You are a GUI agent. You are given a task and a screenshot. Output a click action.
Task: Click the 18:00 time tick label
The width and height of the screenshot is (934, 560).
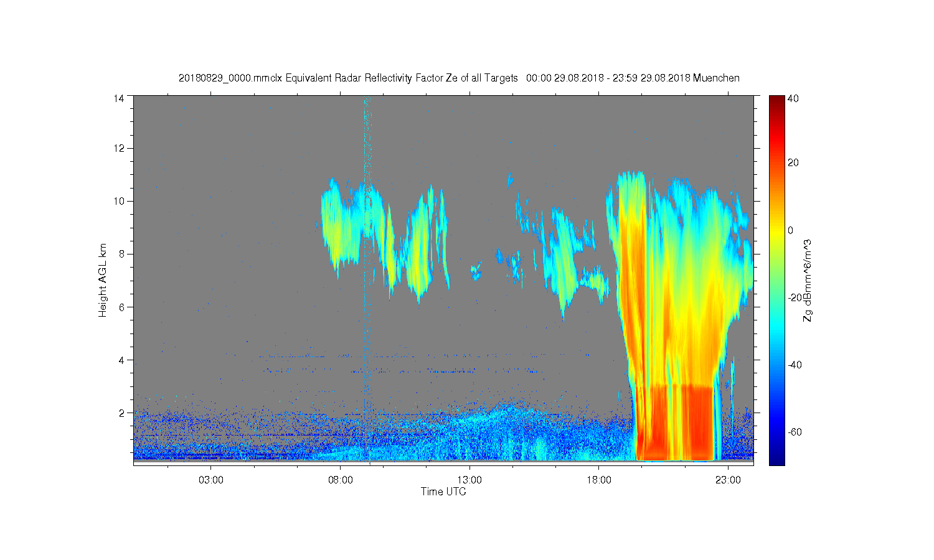click(x=599, y=480)
